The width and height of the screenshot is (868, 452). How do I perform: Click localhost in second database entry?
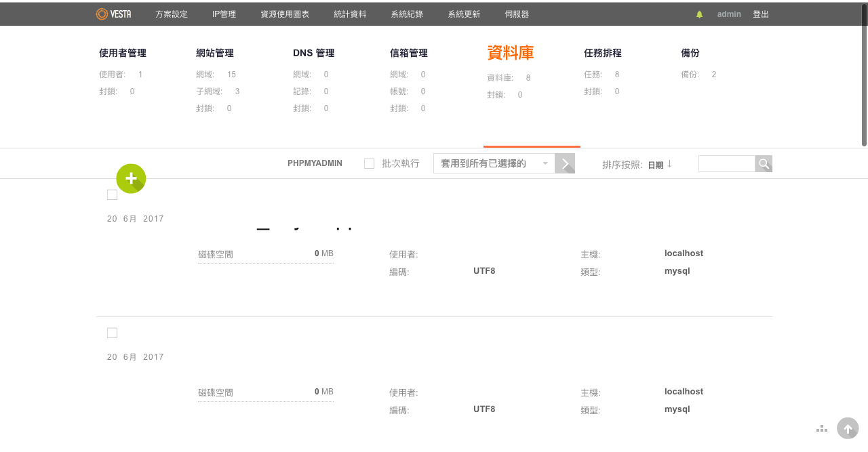(x=684, y=392)
